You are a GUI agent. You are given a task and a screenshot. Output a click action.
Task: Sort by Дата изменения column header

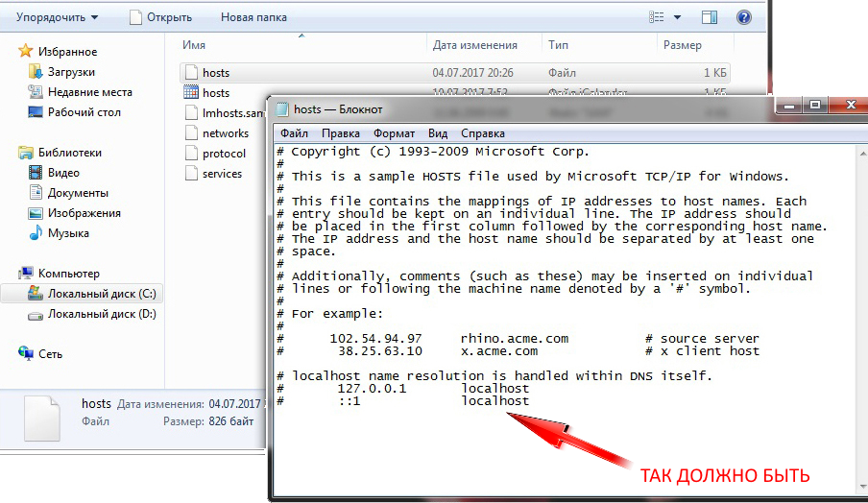click(475, 45)
